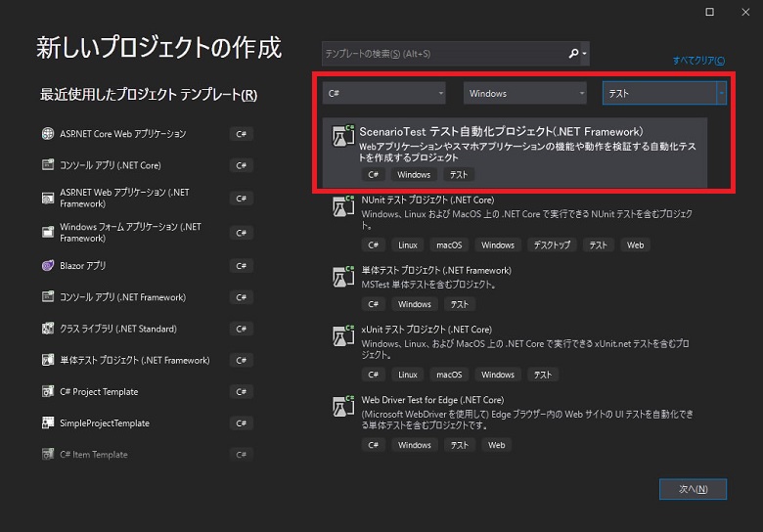Click C# Project Template icon
Image resolution: width=763 pixels, height=532 pixels.
click(48, 391)
